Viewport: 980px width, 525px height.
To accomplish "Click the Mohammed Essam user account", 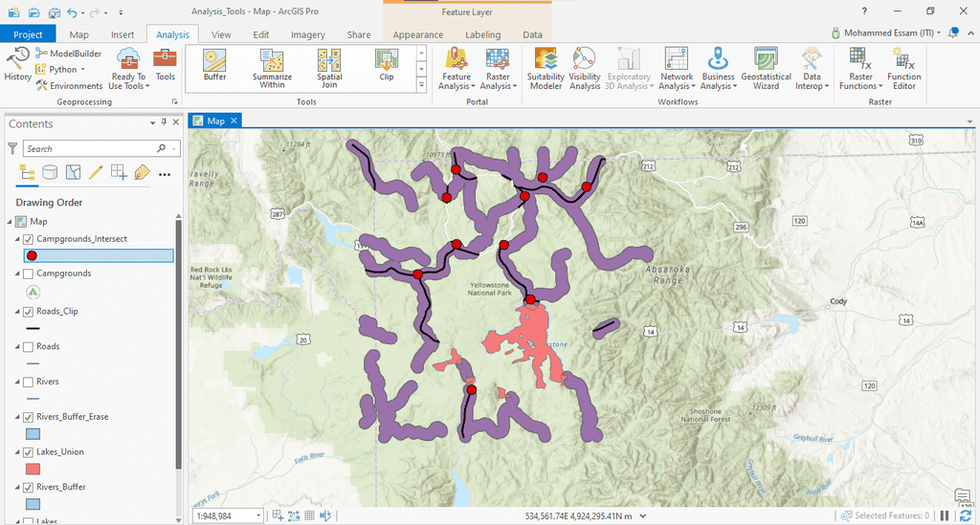I will point(885,33).
